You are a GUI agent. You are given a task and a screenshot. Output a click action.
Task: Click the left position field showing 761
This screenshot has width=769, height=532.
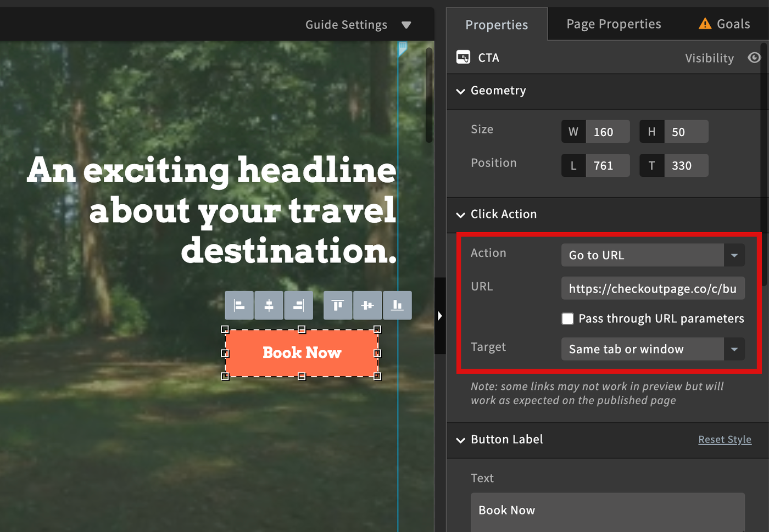pyautogui.click(x=608, y=165)
